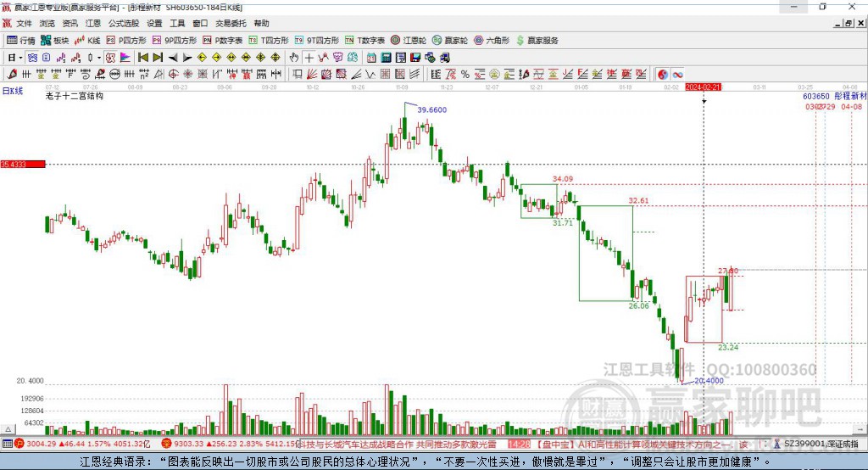Click the 老子十二宫结构 chart title

coord(75,96)
